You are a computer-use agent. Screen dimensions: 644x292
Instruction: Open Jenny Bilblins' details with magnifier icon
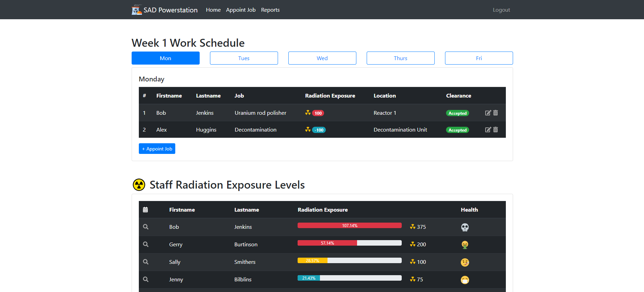tap(146, 279)
